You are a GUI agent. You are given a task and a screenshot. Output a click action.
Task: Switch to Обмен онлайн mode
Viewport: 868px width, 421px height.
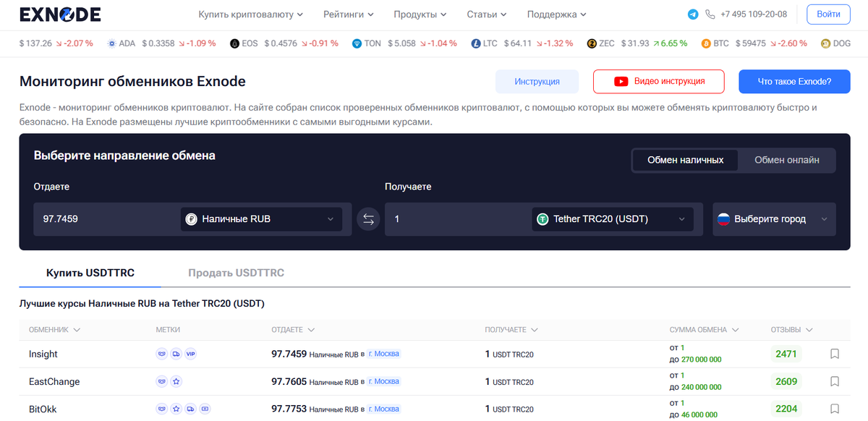[786, 160]
